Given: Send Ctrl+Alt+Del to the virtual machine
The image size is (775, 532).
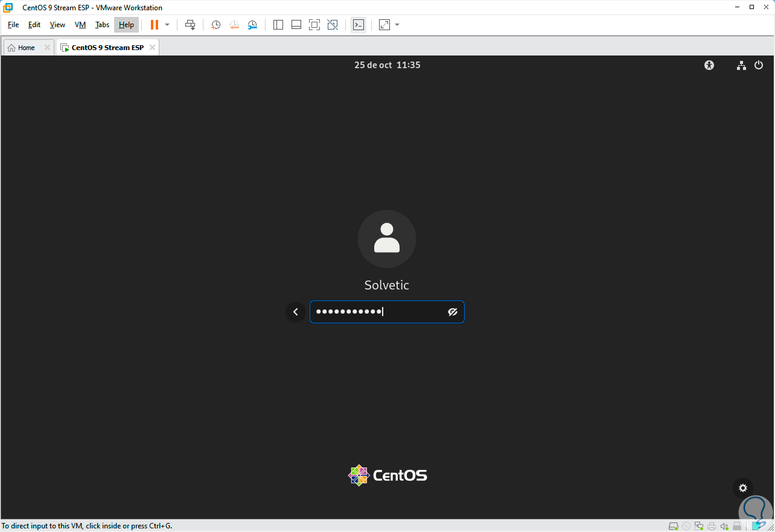Looking at the screenshot, I should (x=190, y=25).
